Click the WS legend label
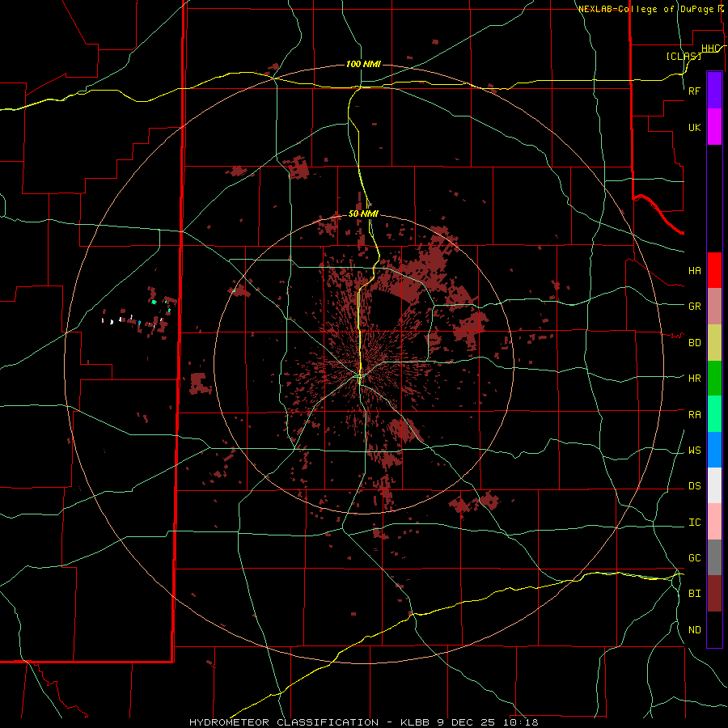Image resolution: width=728 pixels, height=728 pixels. (695, 451)
